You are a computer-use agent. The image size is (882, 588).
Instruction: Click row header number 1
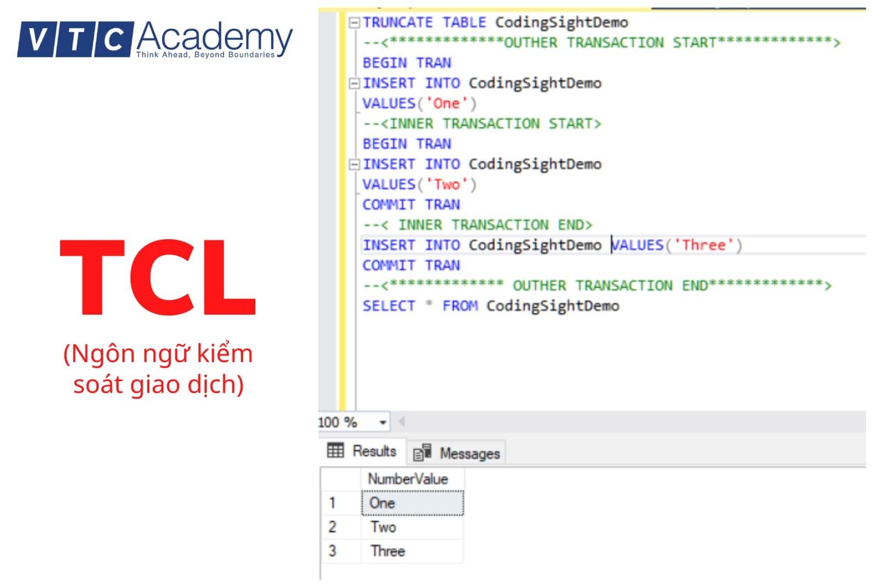pyautogui.click(x=332, y=503)
